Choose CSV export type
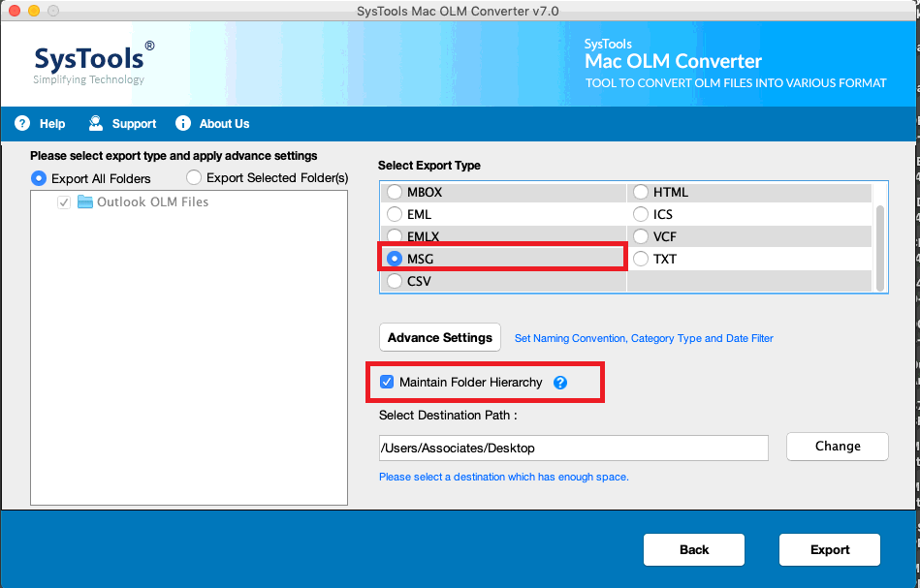This screenshot has height=588, width=920. [395, 281]
